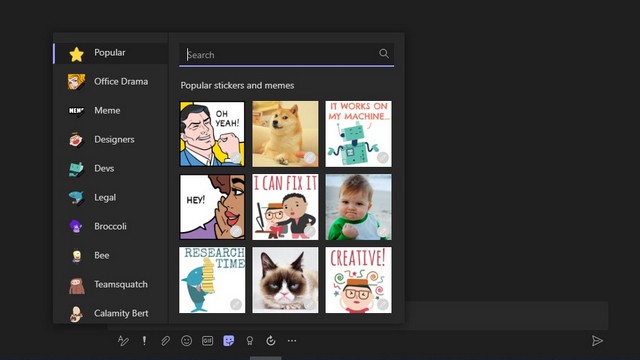Select the Doge meme sticker
This screenshot has width=640, height=360.
[x=285, y=134]
